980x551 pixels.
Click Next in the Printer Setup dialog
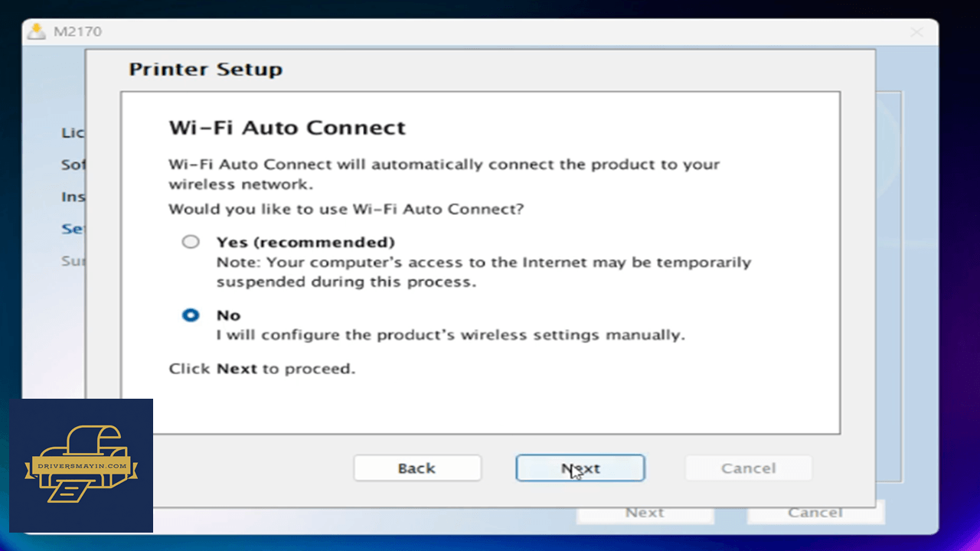(580, 468)
